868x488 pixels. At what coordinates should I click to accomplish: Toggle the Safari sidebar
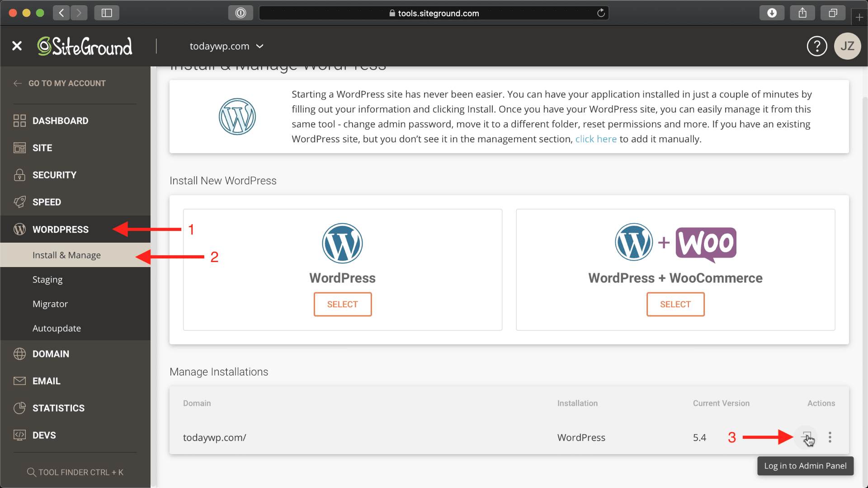[107, 13]
